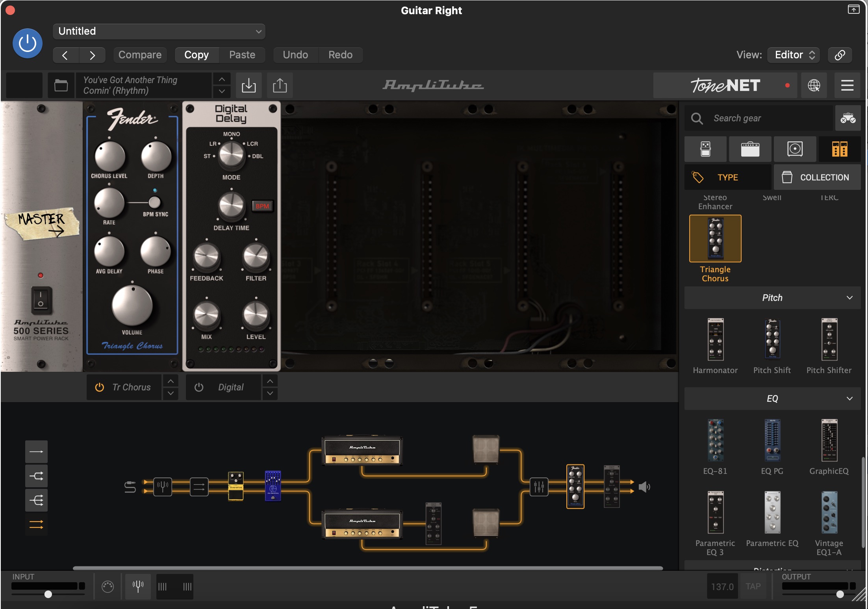Switch to COLLECTION filter tab
Screen dimensions: 868x609
click(x=817, y=177)
